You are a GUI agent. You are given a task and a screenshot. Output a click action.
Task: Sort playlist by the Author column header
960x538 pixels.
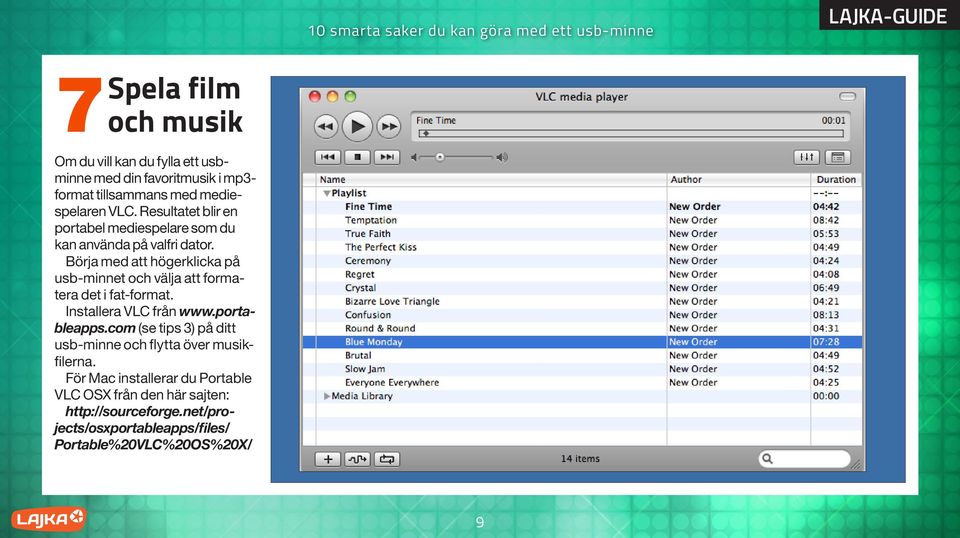[x=738, y=179]
